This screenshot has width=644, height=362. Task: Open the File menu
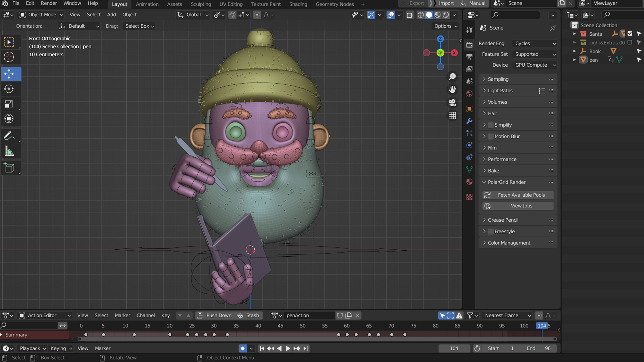coord(16,3)
